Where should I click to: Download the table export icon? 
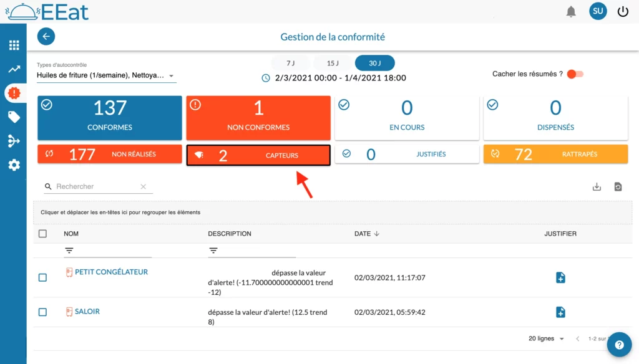click(x=597, y=186)
